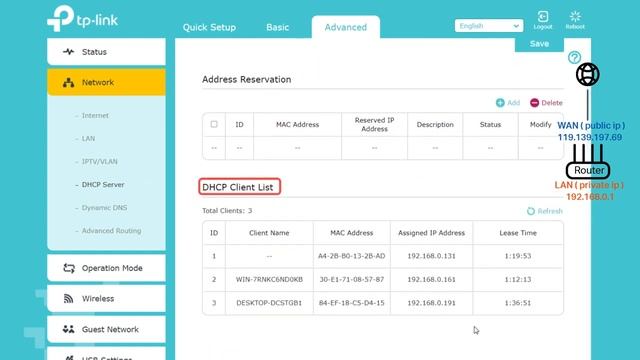Click the Client Name column header
The height and width of the screenshot is (360, 640).
[x=269, y=233]
